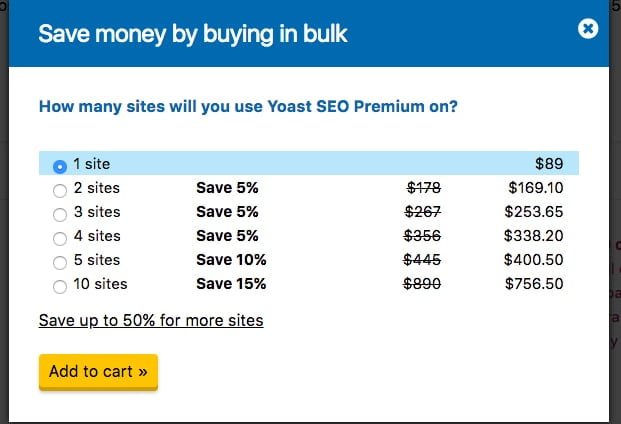This screenshot has height=424, width=621.
Task: Choose the 2 sites radio option
Action: (60, 191)
